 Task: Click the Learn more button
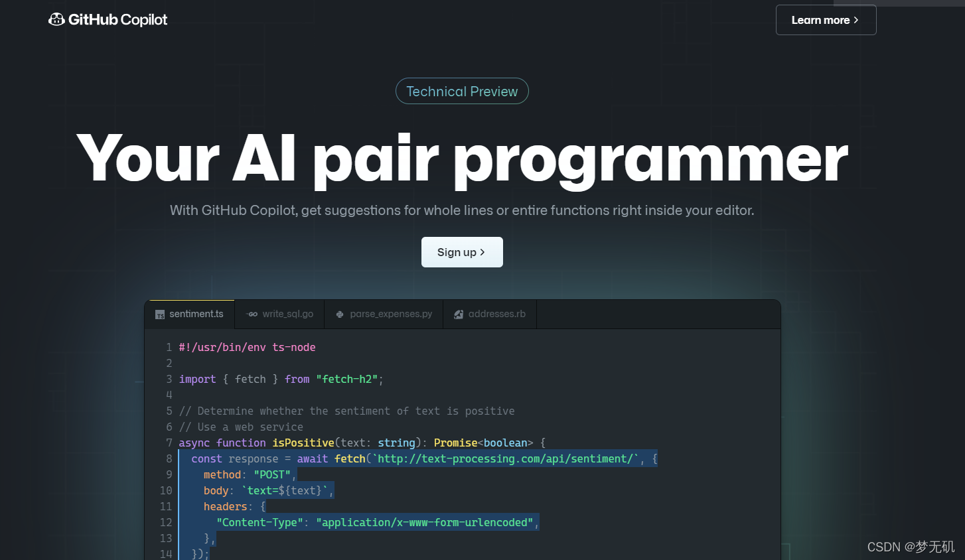(826, 20)
